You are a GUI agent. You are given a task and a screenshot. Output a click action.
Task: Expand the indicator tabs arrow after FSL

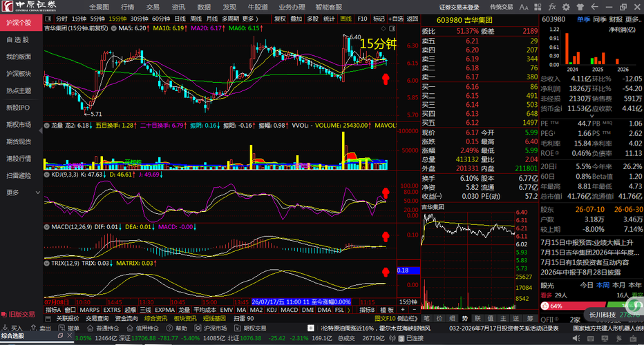(349, 310)
